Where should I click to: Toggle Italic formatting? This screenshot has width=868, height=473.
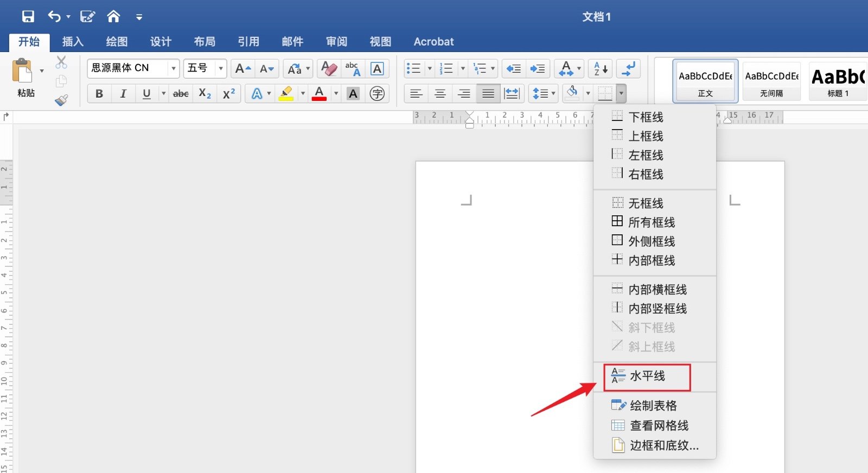point(123,93)
